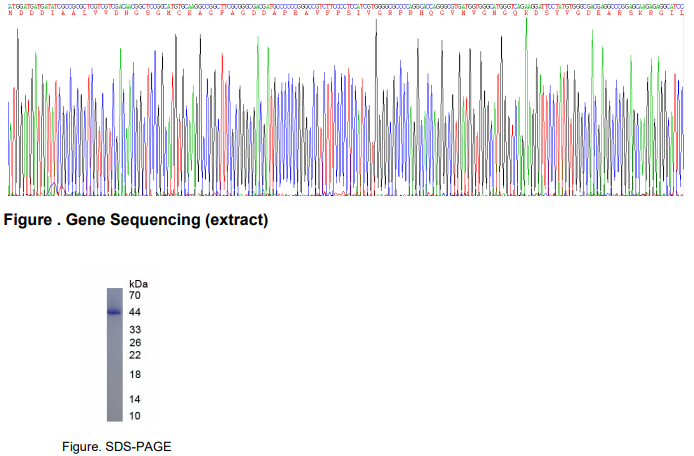Screen dimensions: 694x456
Task: Click the "Figure . Gene Sequencing (extract)" caption
Action: pyautogui.click(x=137, y=220)
